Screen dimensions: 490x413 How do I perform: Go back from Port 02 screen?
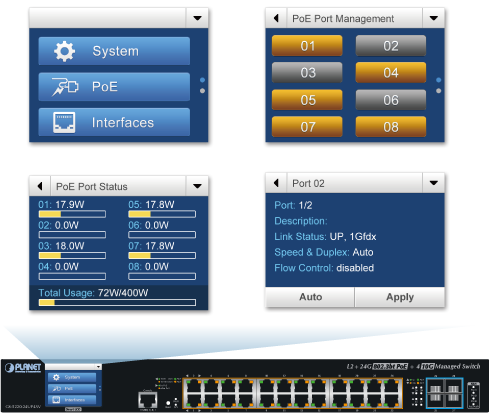276,183
